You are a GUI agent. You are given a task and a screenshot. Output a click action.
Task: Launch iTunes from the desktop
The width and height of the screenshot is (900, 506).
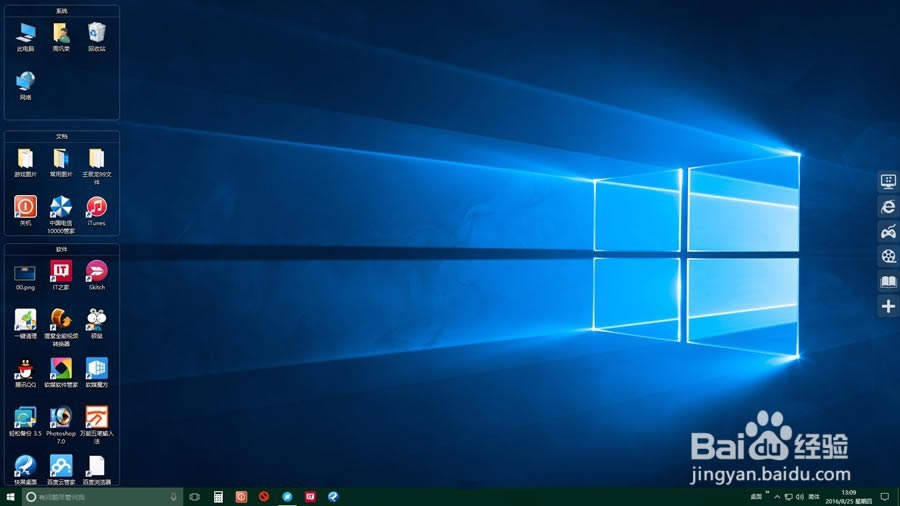tap(96, 210)
